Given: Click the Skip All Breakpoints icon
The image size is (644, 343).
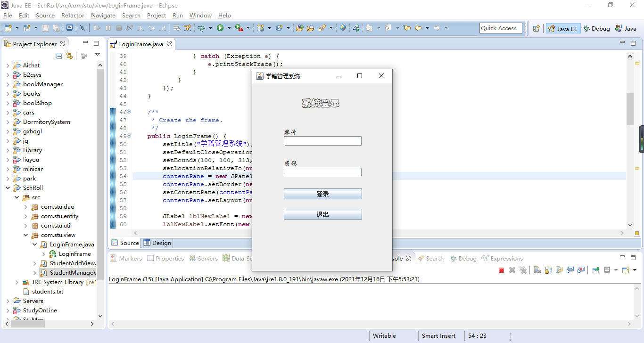Looking at the screenshot, I should tap(83, 28).
